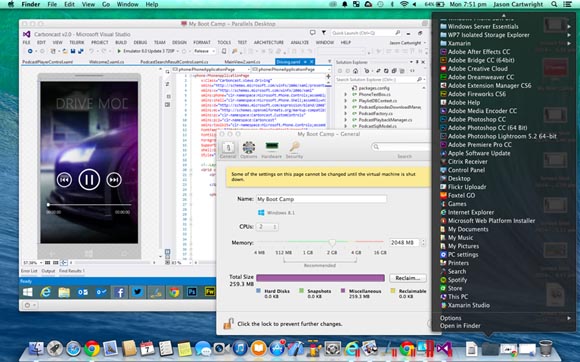
Task: Pause playback in the Drive Mode preview
Action: pyautogui.click(x=89, y=180)
